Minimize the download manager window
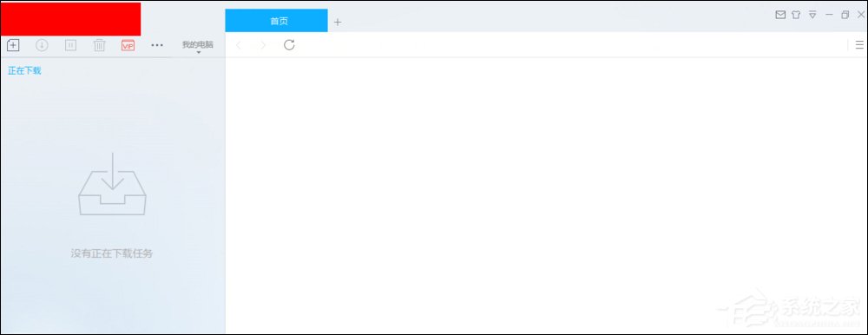This screenshot has height=335, width=868. tap(829, 15)
